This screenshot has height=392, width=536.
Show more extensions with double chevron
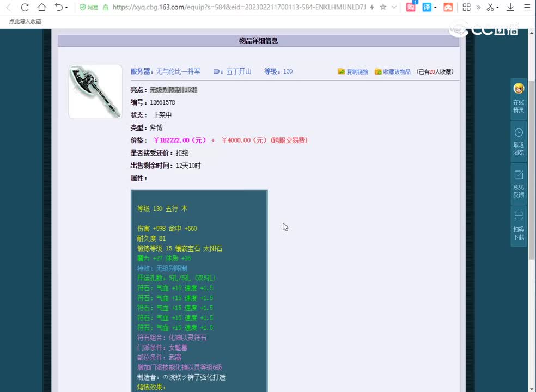478,7
